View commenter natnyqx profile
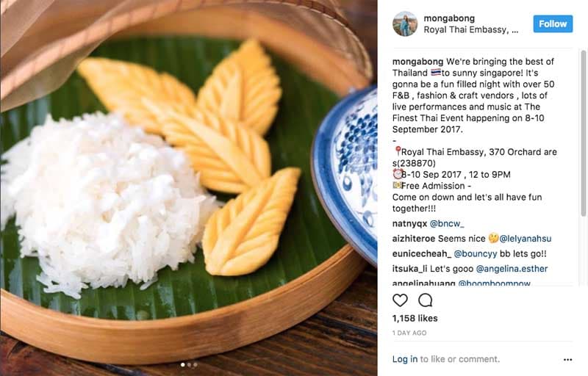The height and width of the screenshot is (376, 588). (409, 223)
